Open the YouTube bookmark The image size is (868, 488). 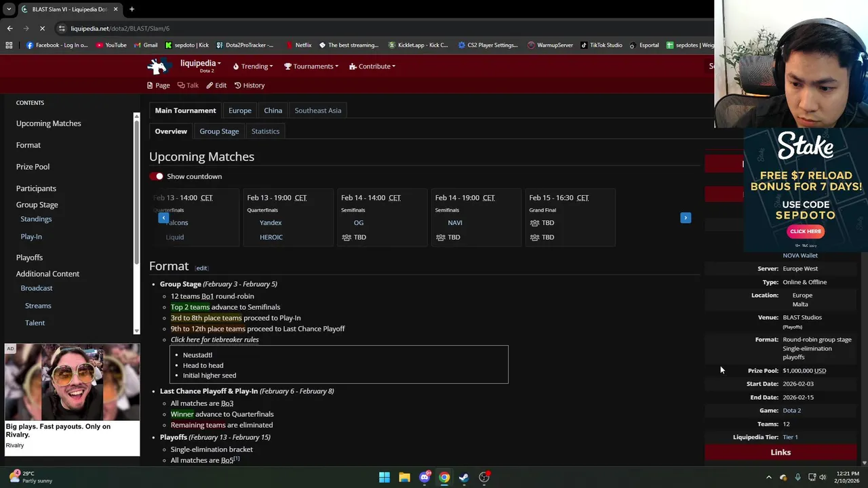click(111, 45)
